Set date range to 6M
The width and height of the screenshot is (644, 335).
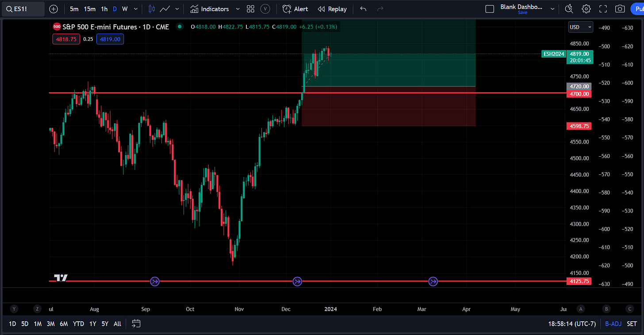[x=64, y=324]
